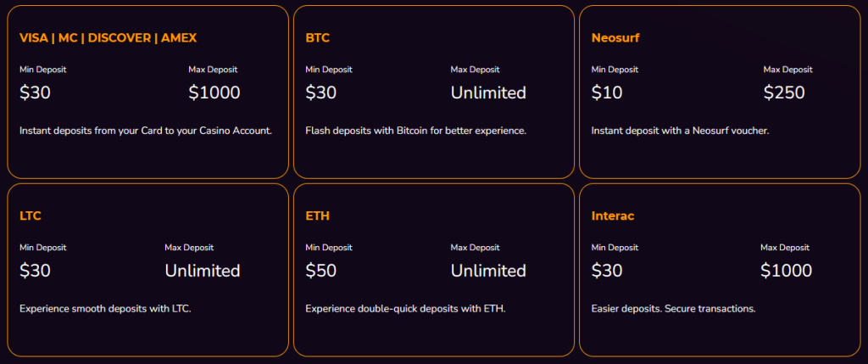Click the $10 minimum deposit for Neosurf
The width and height of the screenshot is (868, 364).
(607, 92)
